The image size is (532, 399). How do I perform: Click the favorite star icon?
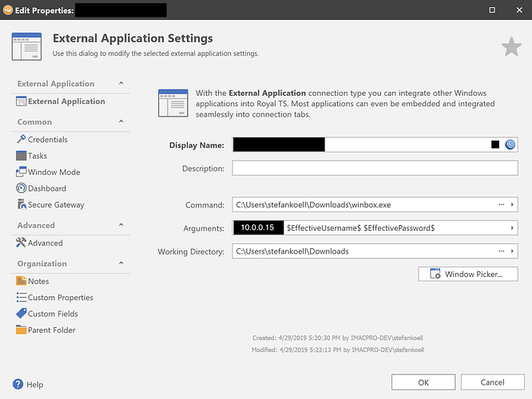(x=511, y=47)
